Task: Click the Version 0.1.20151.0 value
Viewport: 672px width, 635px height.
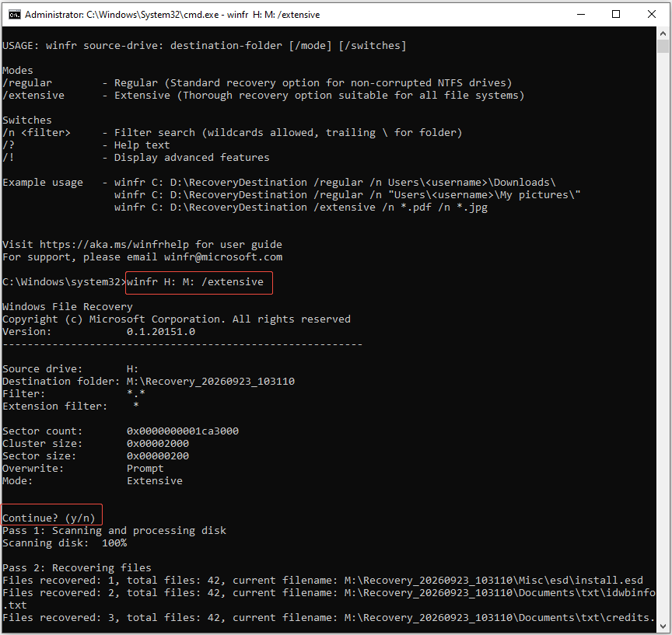Action: [161, 331]
